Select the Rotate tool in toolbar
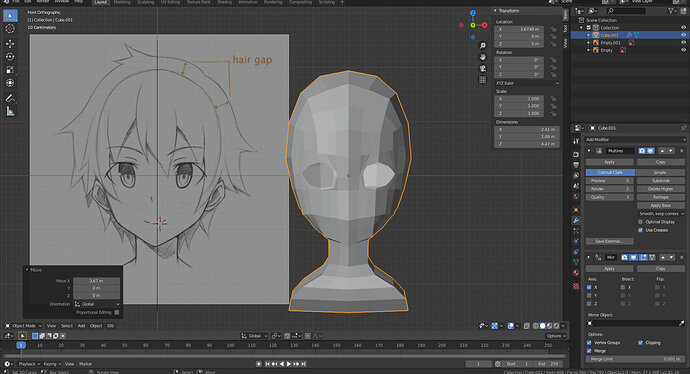Viewport: 690px width, 374px height. click(10, 57)
